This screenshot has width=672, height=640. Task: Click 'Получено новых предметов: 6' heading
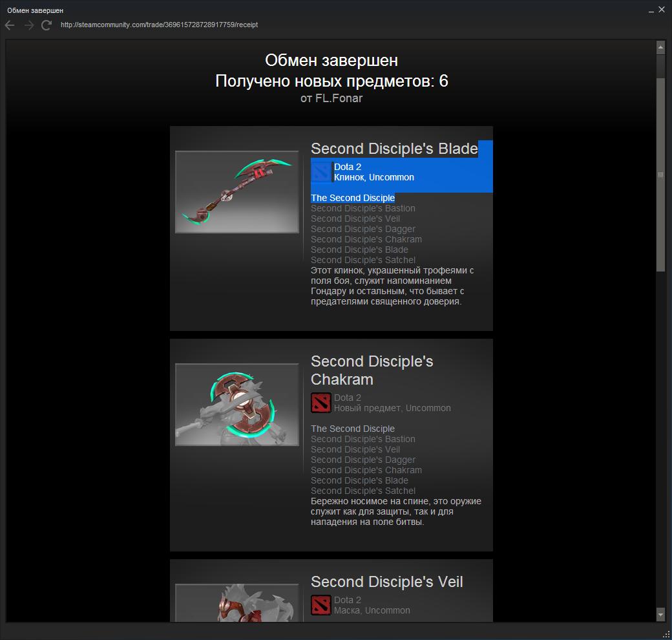tap(331, 81)
